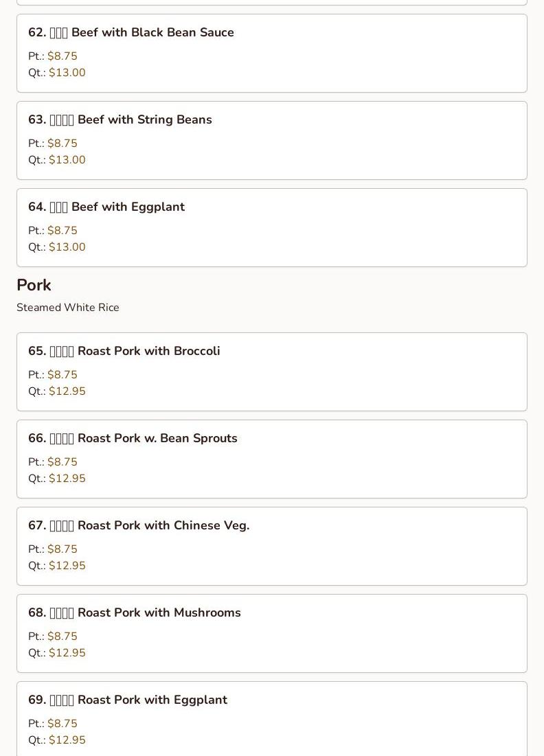The image size is (544, 756).
Task: Open item 68 Roast Pork with Mushrooms
Action: (135, 612)
